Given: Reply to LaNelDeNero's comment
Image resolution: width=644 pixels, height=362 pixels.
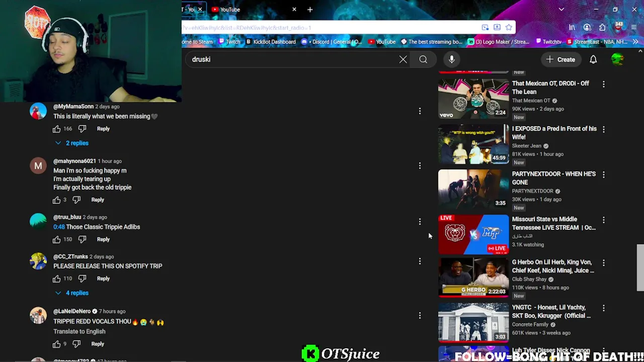Looking at the screenshot, I should [x=98, y=344].
